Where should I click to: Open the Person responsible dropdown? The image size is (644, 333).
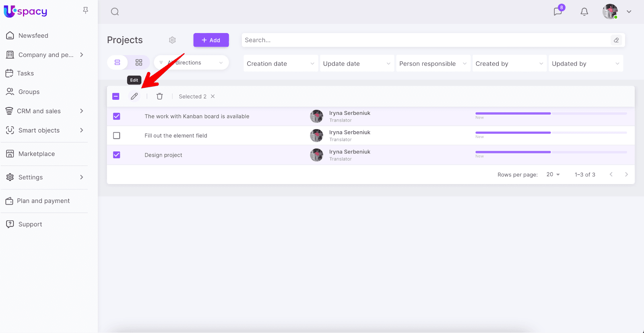pos(433,64)
